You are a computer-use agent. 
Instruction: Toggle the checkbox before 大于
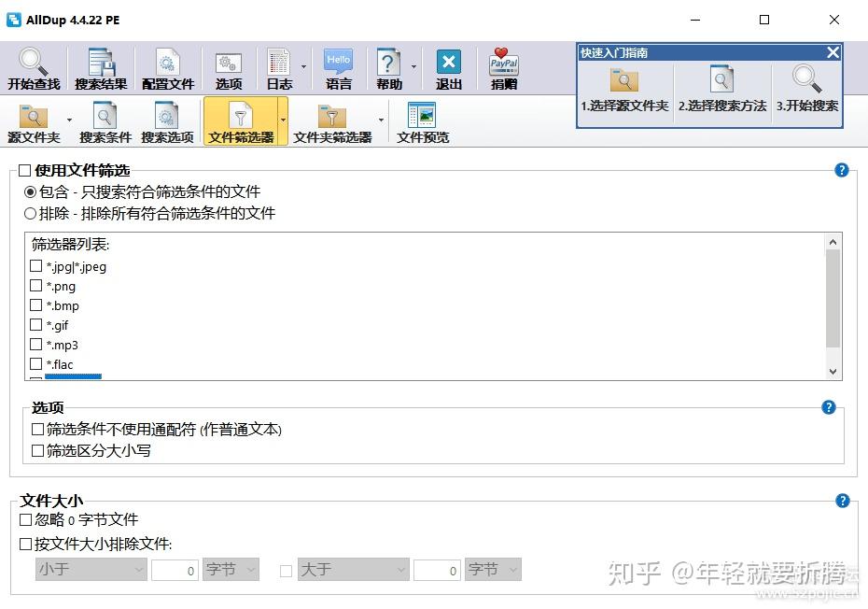(x=287, y=571)
